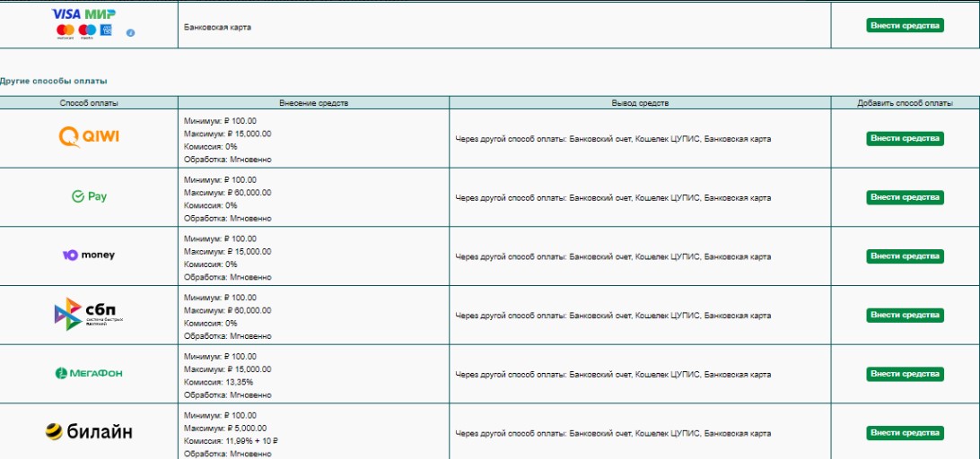Click YooMoney withdrawal methods text

pyautogui.click(x=613, y=256)
